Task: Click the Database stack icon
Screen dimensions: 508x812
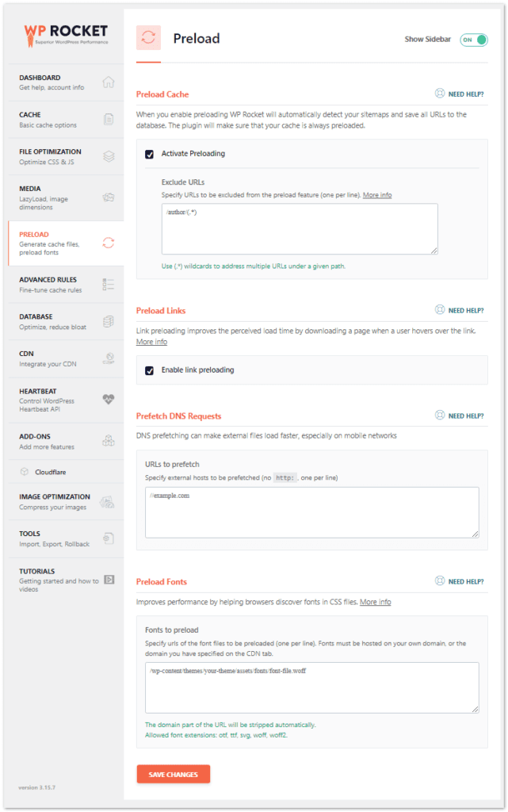Action: click(108, 322)
